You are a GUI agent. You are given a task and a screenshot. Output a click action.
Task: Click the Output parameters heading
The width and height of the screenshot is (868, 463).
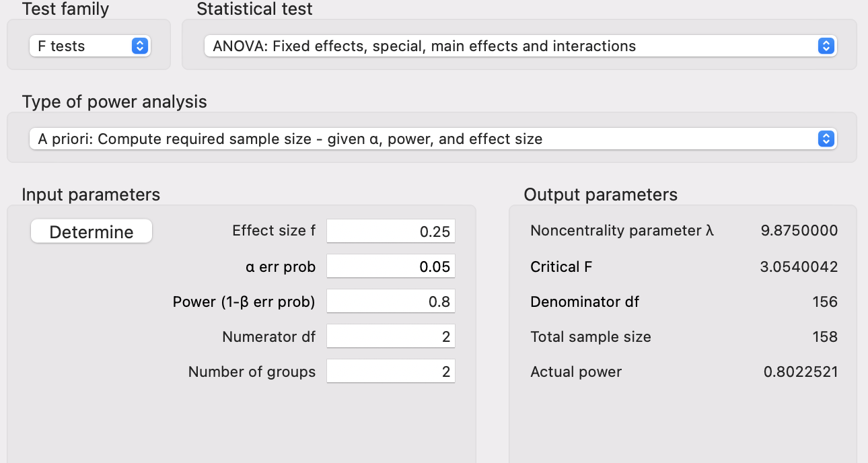(601, 194)
